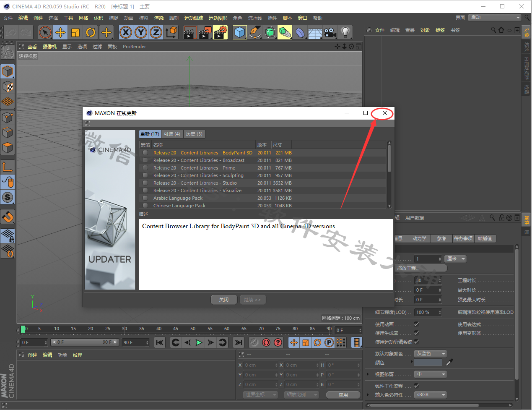This screenshot has height=410, width=532.
Task: Go to start of animation
Action: (x=160, y=342)
